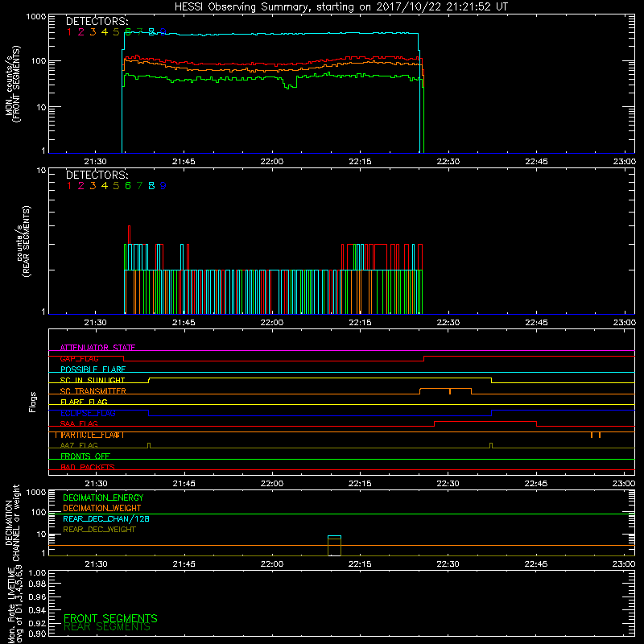Click the 22:00 tick label under the front segments plot
Viewport: 644px width, 644px height.
(x=272, y=162)
